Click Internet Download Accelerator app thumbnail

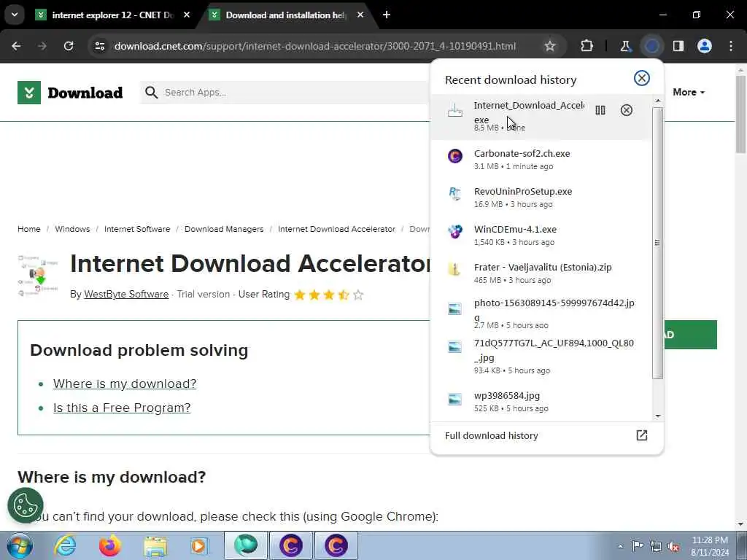(38, 276)
